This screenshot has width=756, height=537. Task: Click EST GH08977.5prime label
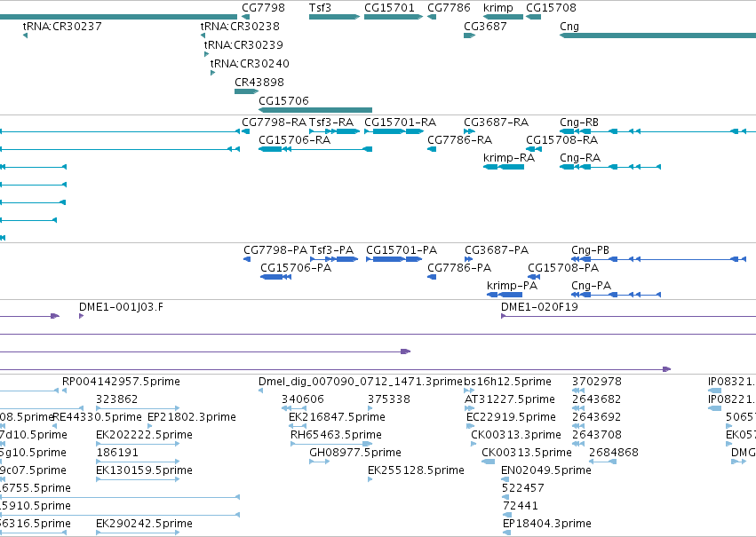[354, 454]
